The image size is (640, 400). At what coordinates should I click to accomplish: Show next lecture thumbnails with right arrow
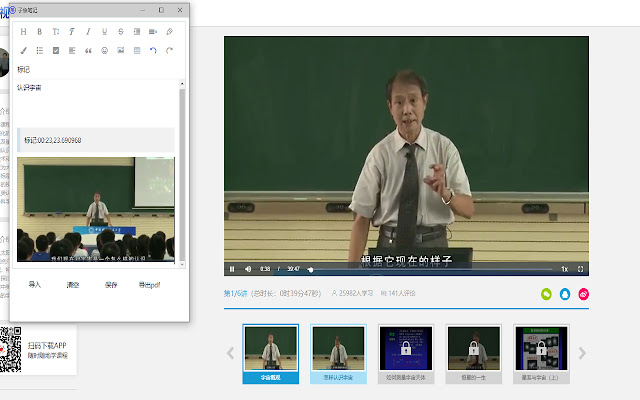(582, 353)
